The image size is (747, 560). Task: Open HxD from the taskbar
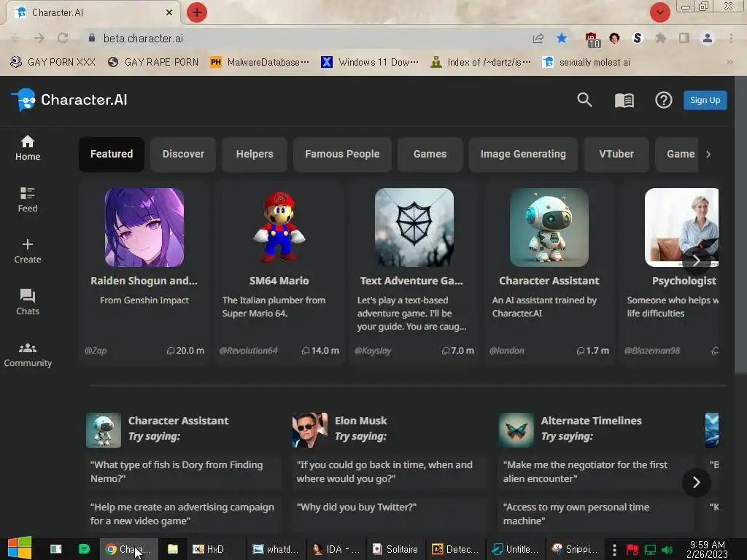point(208,549)
